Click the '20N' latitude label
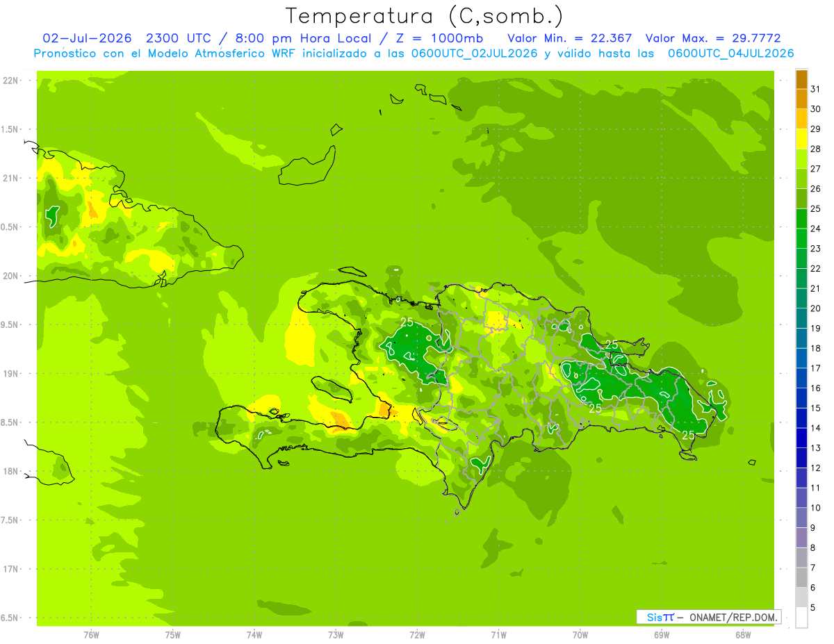This screenshot has height=644, width=834. 10,276
